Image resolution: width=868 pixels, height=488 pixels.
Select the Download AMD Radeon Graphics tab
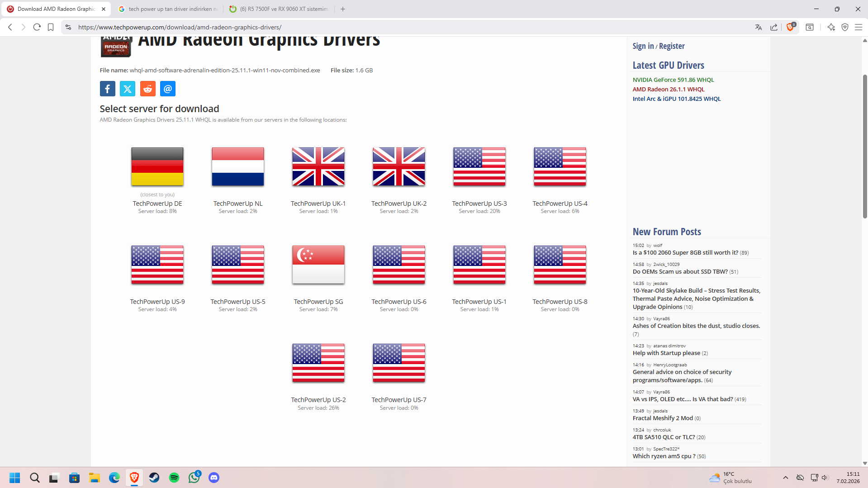tap(56, 9)
